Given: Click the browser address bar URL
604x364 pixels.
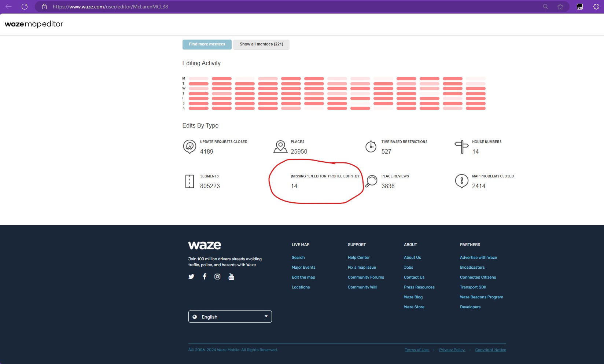Looking at the screenshot, I should 110,7.
